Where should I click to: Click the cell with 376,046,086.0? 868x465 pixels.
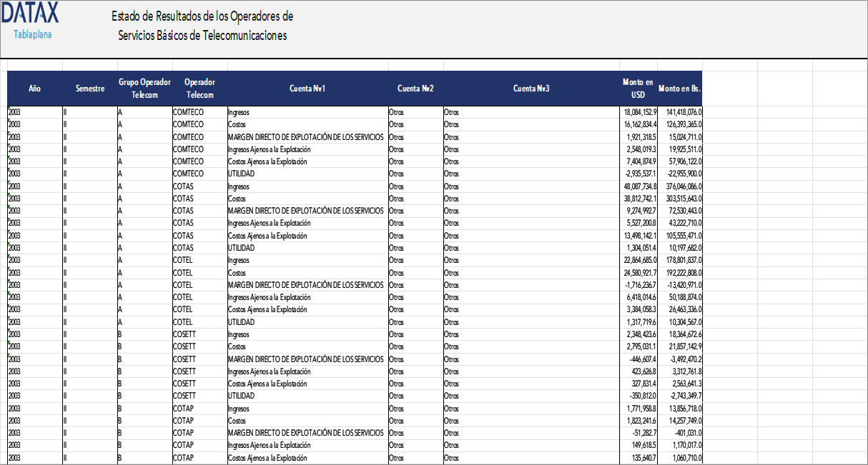coord(680,186)
